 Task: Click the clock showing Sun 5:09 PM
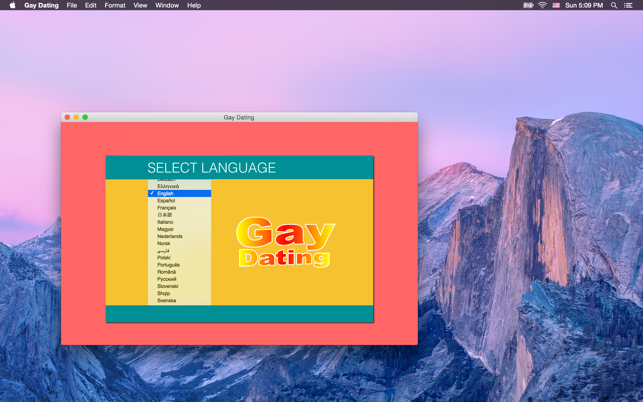point(584,5)
